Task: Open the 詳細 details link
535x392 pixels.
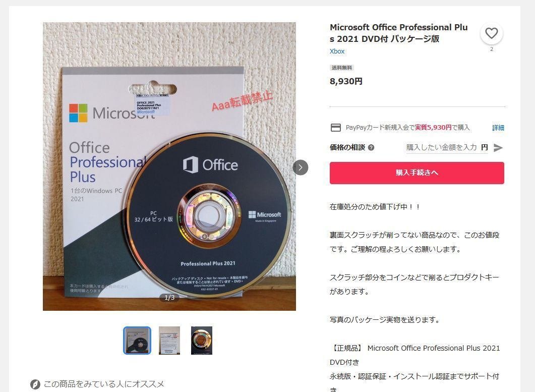Action: (x=498, y=128)
